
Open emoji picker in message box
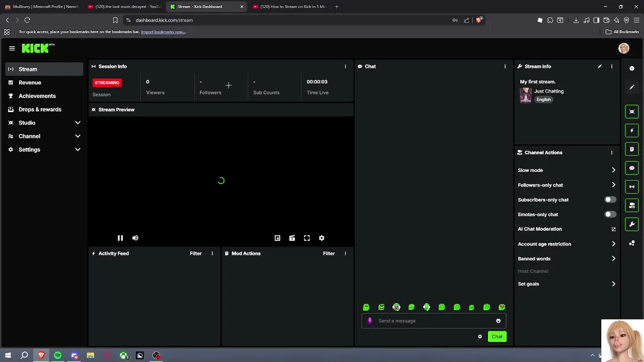498,321
